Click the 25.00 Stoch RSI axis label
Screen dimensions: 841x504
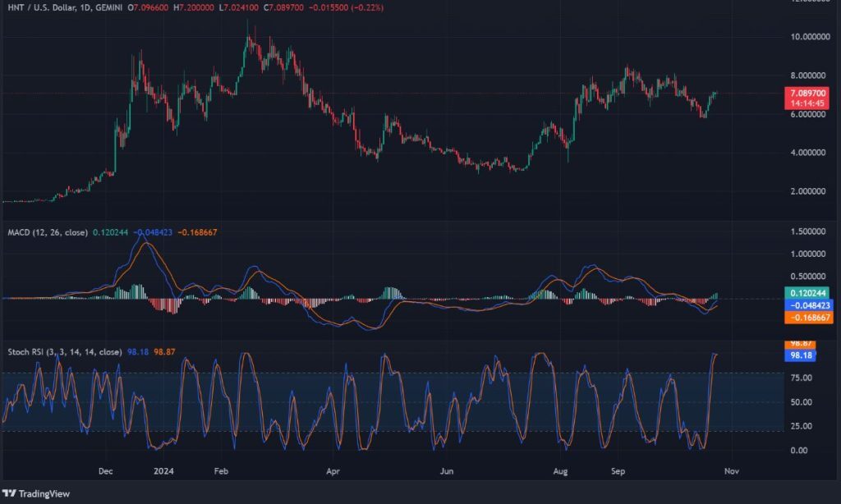click(801, 426)
